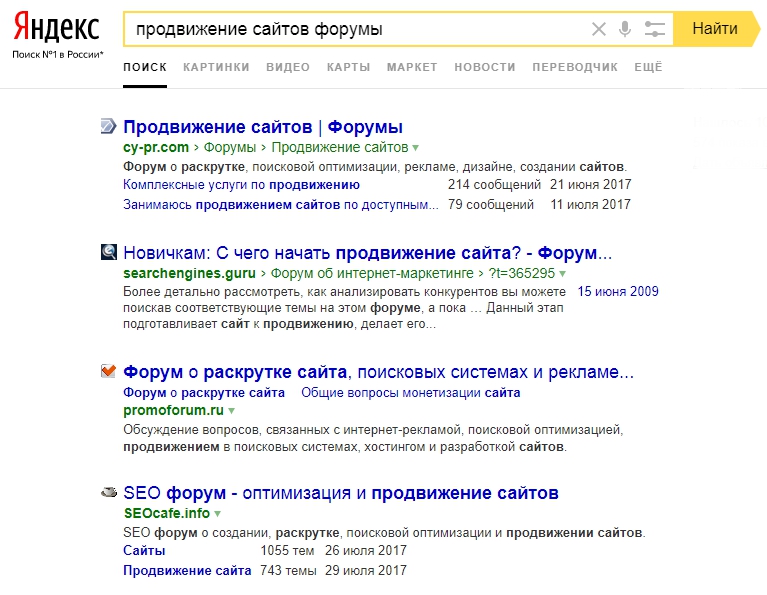767x595 pixels.
Task: Click Форум об интернет-маркетинге breadcrumb
Action: click(372, 273)
